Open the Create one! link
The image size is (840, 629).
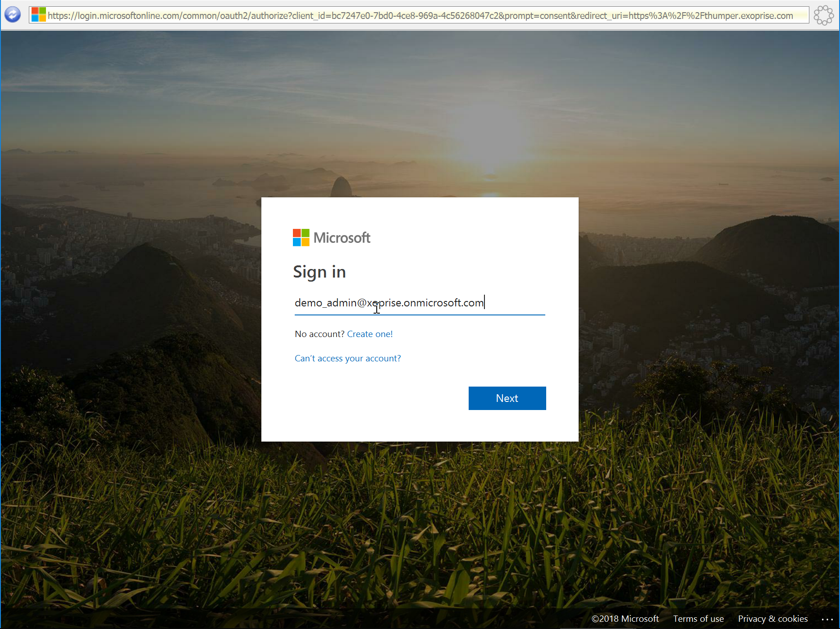(370, 334)
